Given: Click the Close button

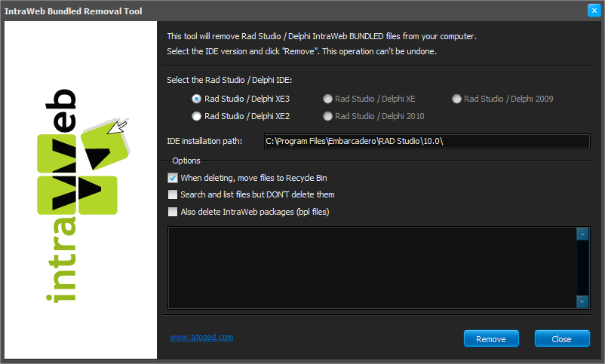Looking at the screenshot, I should [x=561, y=338].
